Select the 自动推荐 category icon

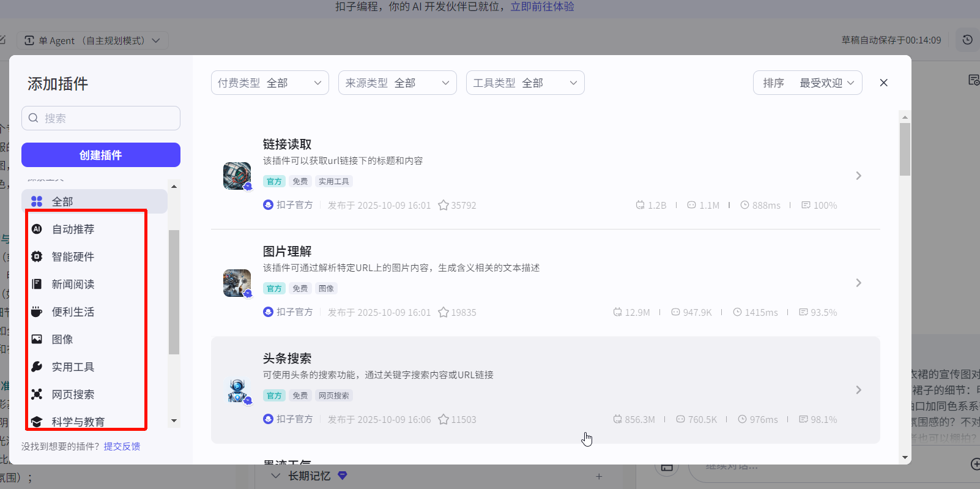(x=37, y=229)
